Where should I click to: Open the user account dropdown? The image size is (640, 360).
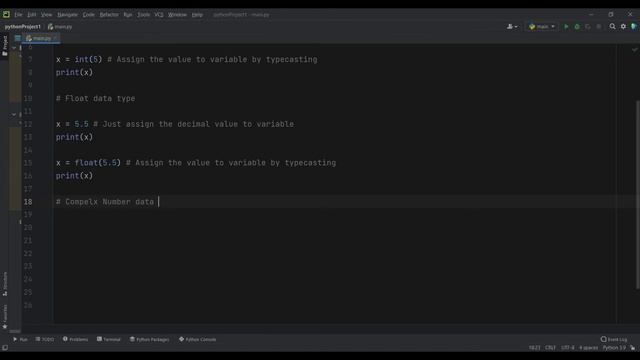(x=512, y=27)
